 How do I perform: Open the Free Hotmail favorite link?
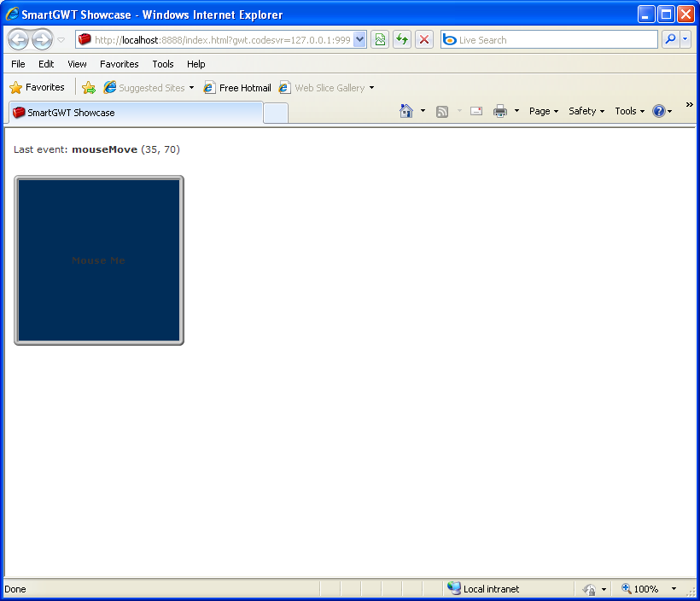coord(237,88)
